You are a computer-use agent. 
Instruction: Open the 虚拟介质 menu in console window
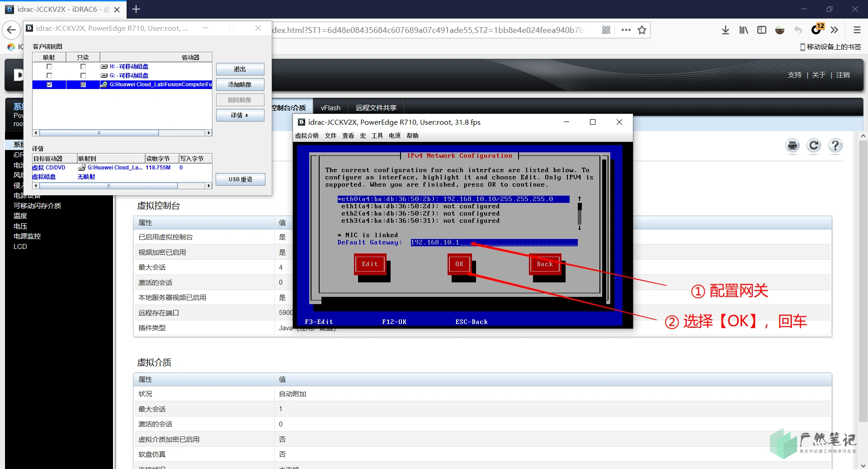[307, 136]
